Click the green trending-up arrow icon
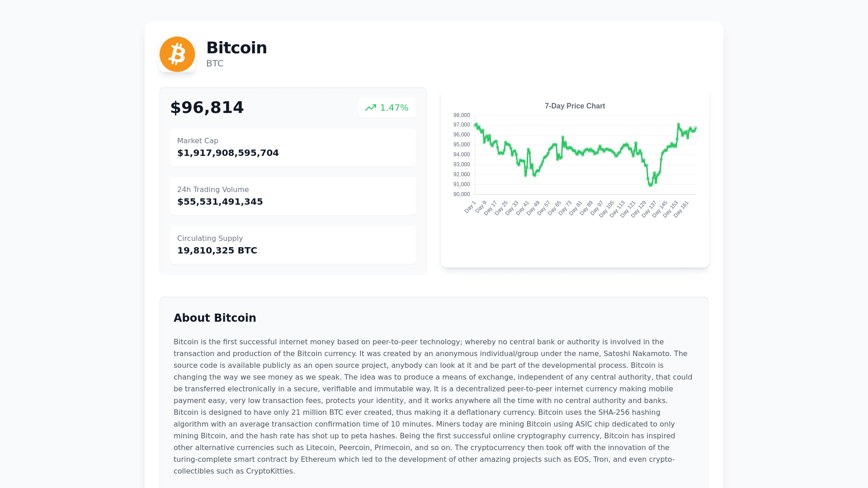868x488 pixels. [x=371, y=108]
